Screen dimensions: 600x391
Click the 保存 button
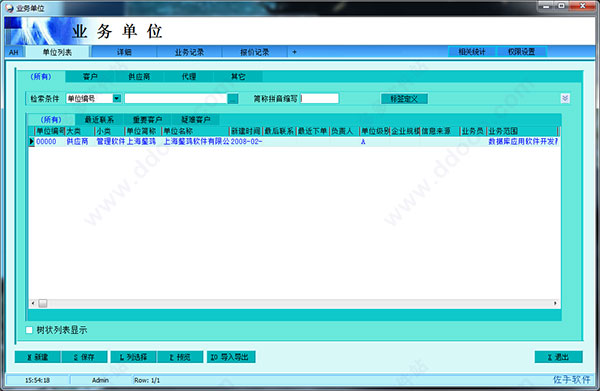84,357
